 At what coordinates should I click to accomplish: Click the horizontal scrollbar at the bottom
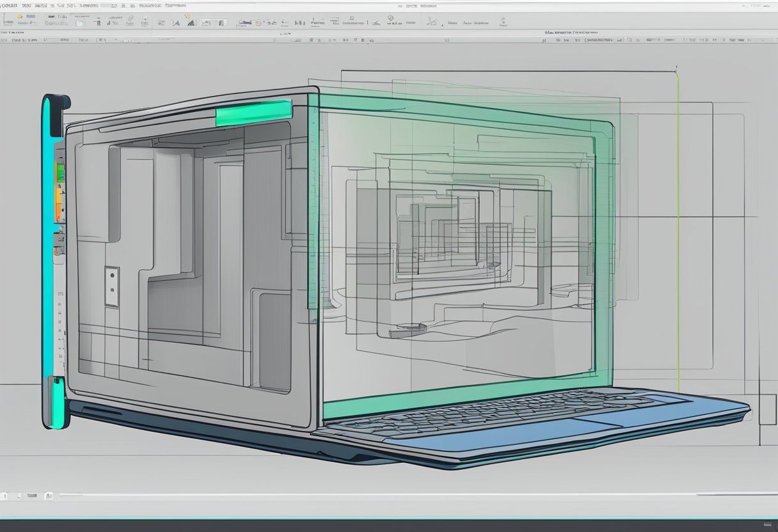[x=384, y=494]
